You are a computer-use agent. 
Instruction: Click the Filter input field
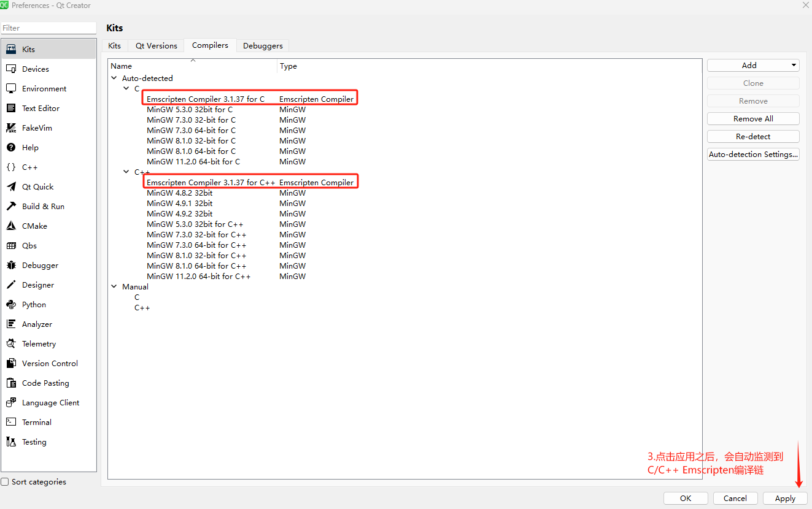coord(48,28)
